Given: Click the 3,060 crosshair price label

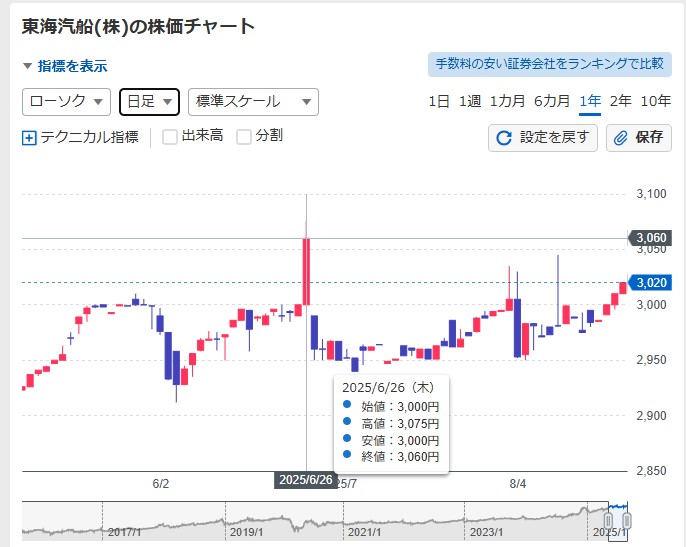Looking at the screenshot, I should (650, 238).
